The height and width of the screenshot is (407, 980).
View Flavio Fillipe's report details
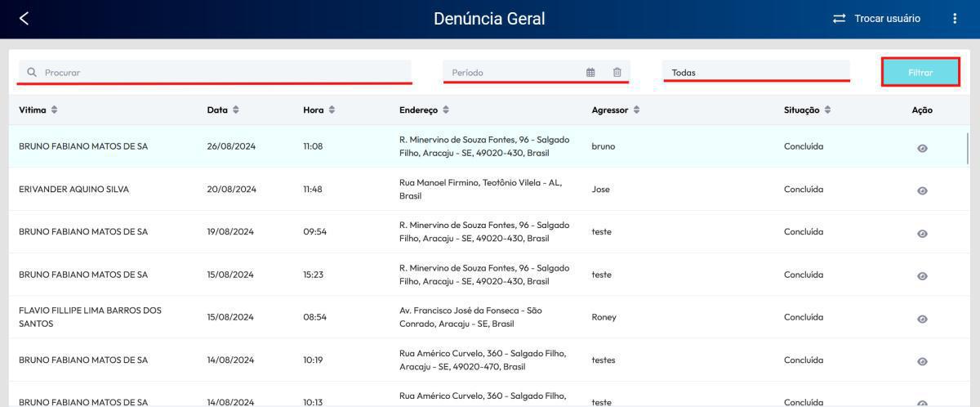[922, 318]
